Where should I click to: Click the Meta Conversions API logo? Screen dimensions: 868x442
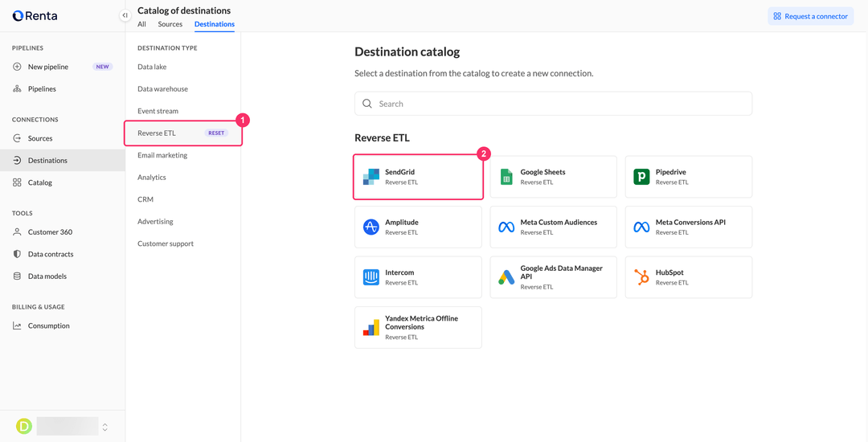point(641,227)
